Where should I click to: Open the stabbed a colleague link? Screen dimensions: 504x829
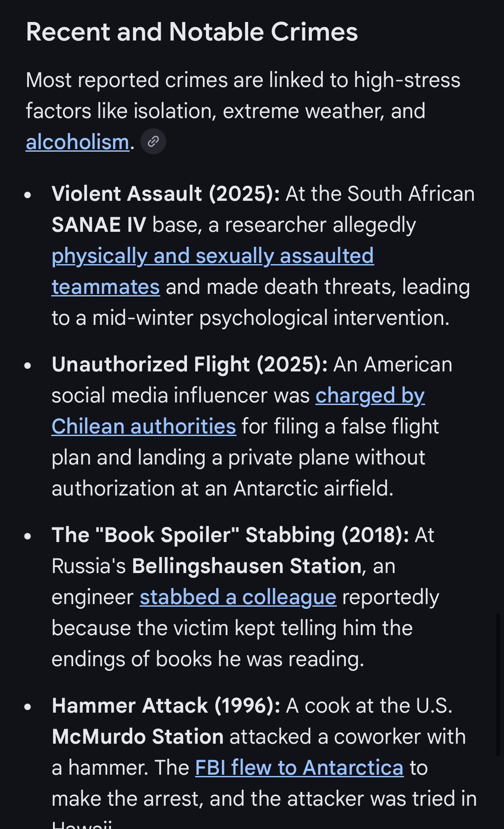(x=238, y=597)
